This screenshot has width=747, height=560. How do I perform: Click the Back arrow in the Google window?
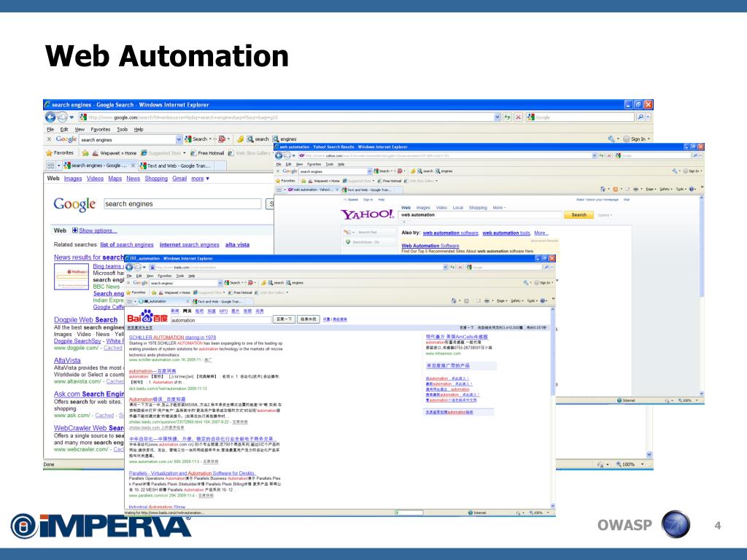(50, 117)
